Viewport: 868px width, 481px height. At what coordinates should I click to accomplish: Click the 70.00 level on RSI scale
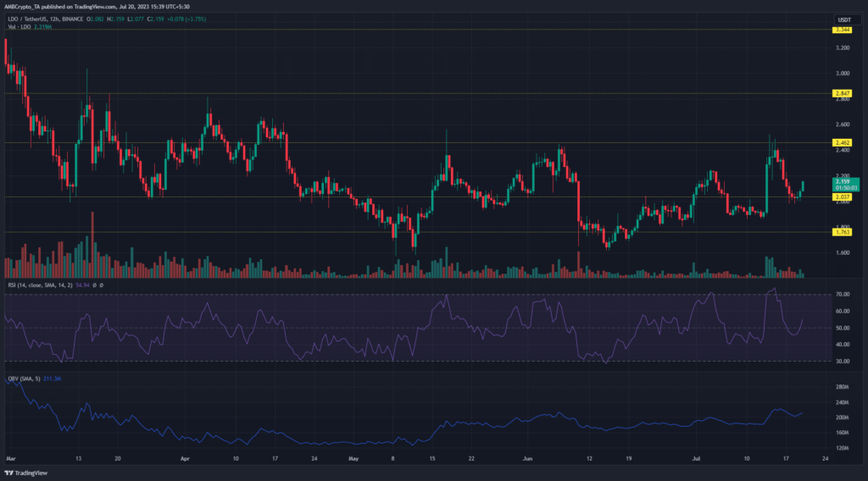[x=842, y=294]
